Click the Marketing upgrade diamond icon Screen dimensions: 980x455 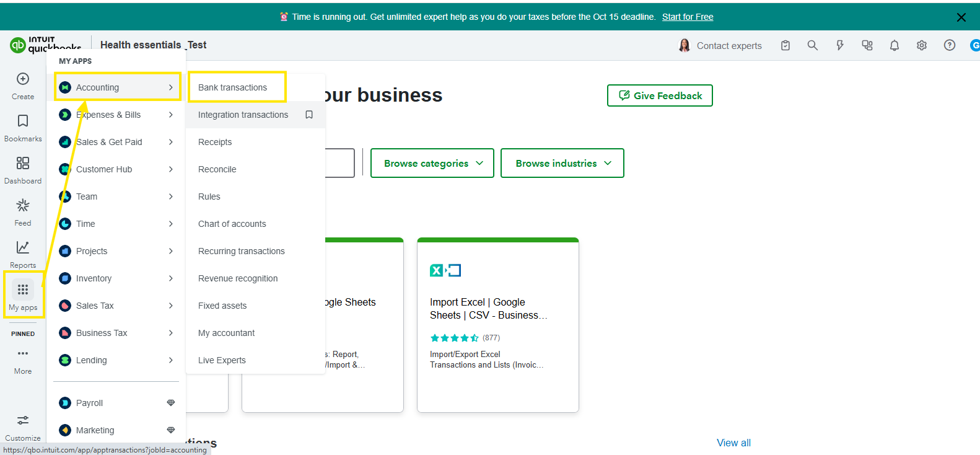(171, 430)
